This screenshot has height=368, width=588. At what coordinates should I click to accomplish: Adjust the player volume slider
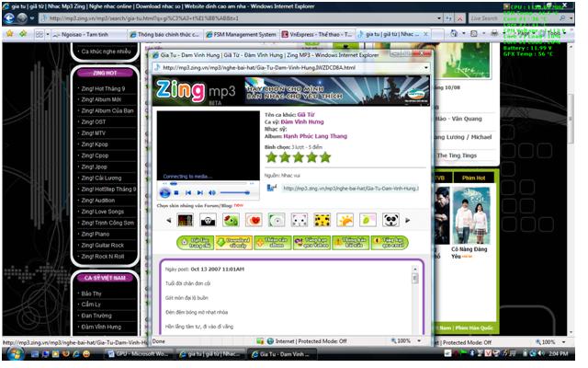click(x=232, y=193)
